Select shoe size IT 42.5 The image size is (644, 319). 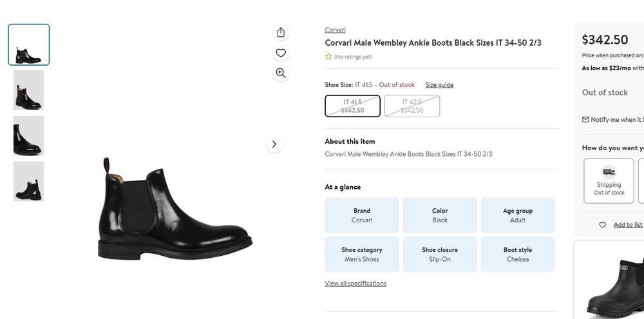tap(412, 106)
